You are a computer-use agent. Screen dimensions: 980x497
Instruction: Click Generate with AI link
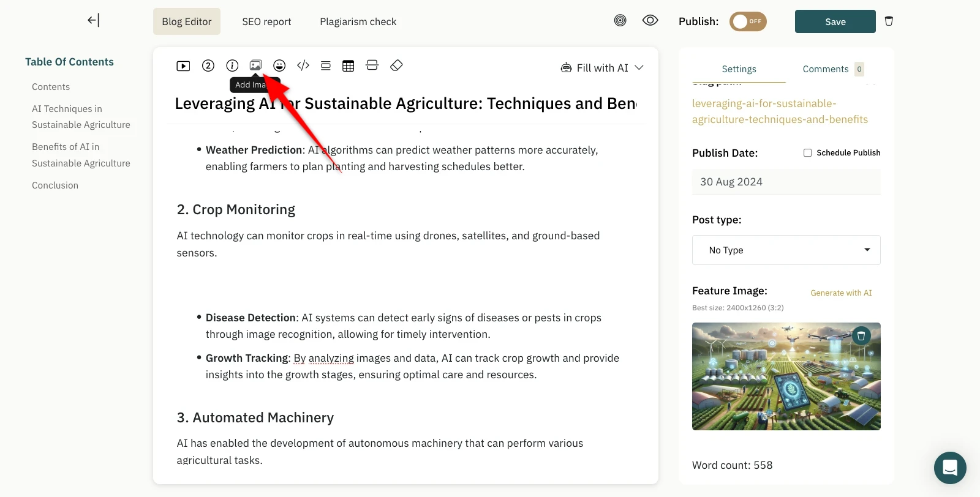[x=841, y=293]
